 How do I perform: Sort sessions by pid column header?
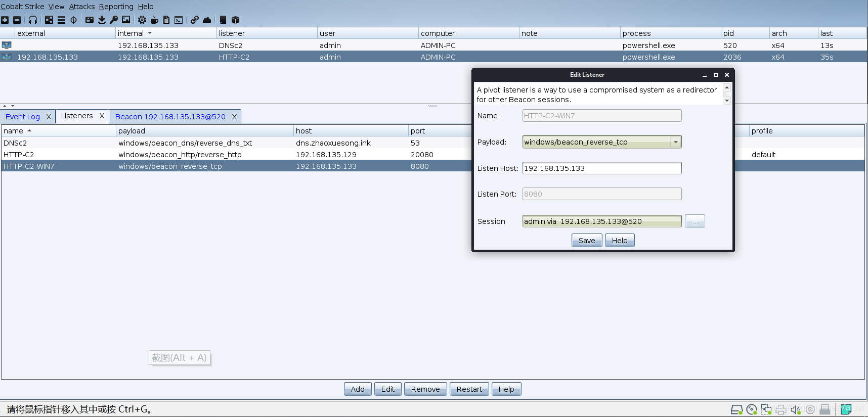point(745,33)
